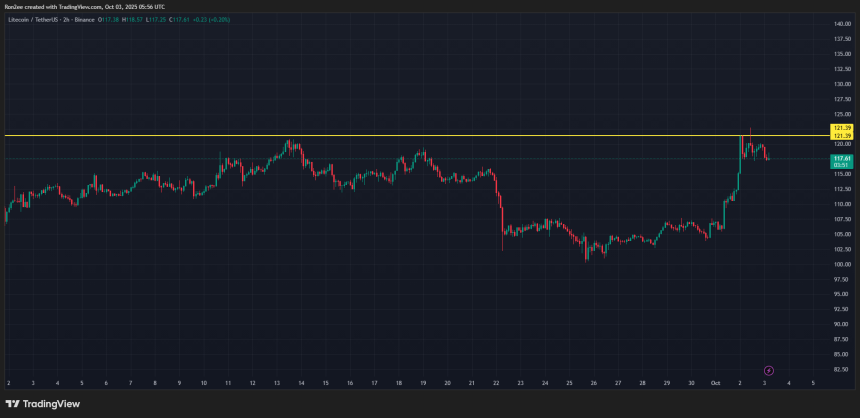Click the green 117.61 current price label
Screen dimensions: 860x418
(x=841, y=158)
